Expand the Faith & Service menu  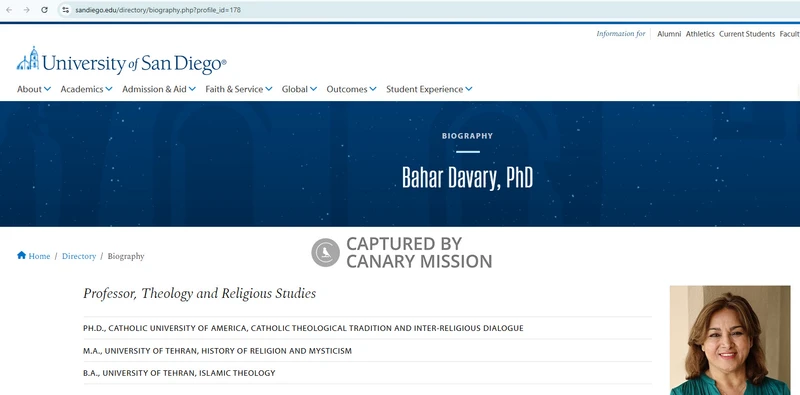[239, 89]
